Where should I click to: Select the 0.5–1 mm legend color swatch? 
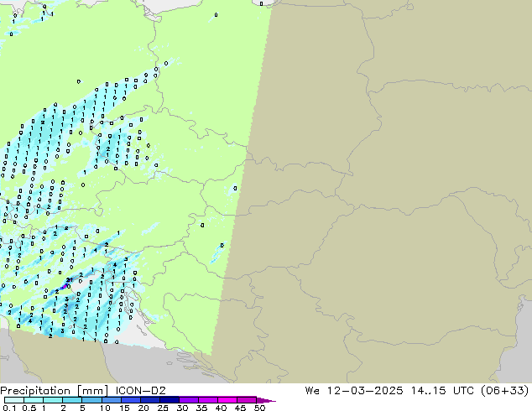point(34,400)
